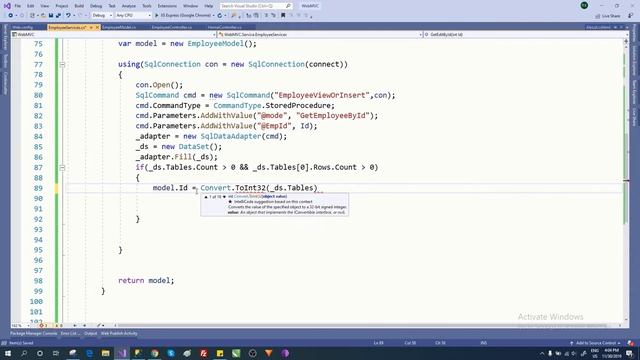
Task: Click the Windows Start button
Action: (8, 353)
